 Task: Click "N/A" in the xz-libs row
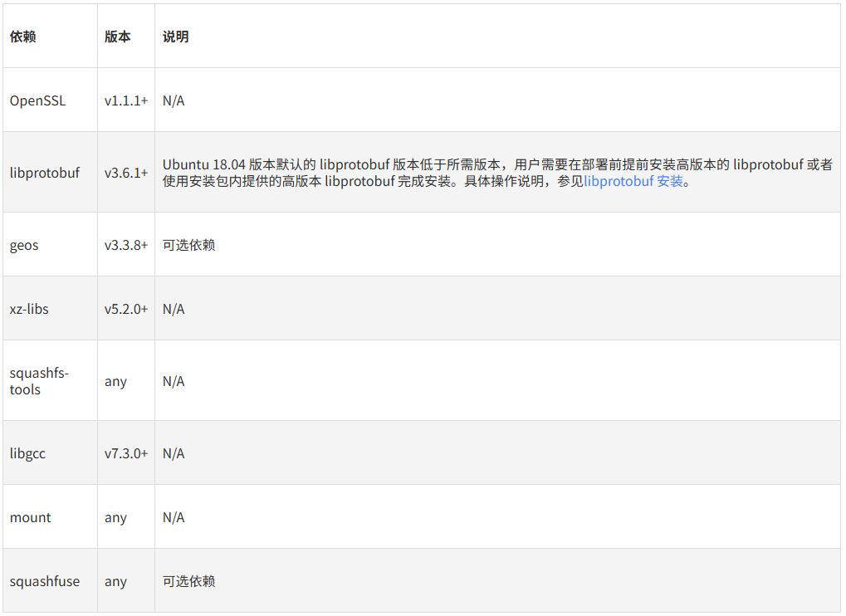[174, 309]
